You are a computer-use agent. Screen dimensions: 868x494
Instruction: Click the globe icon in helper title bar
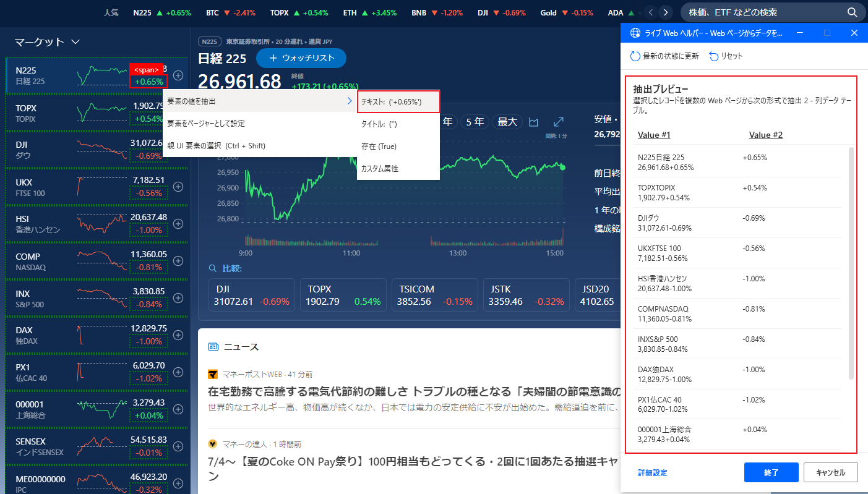click(x=634, y=33)
